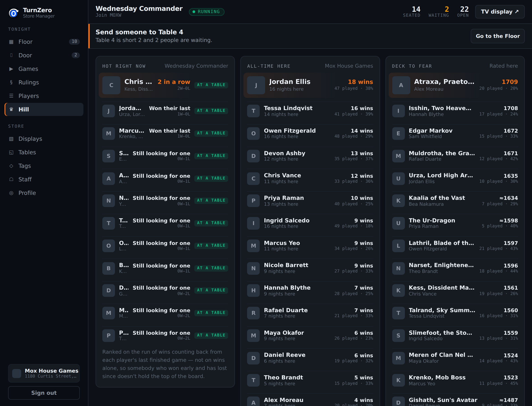The image size is (532, 406).
Task: Click "18 wins" for Jordan Ellis
Action: pos(360,82)
